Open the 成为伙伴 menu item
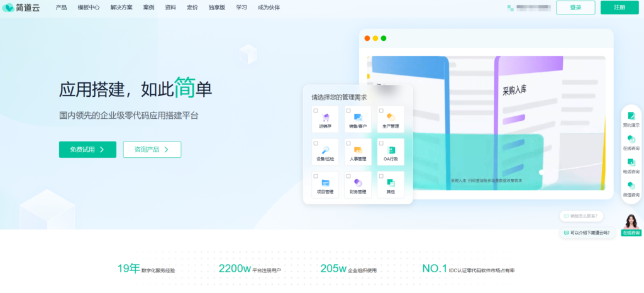Viewport: 644px width, 293px height. [269, 8]
